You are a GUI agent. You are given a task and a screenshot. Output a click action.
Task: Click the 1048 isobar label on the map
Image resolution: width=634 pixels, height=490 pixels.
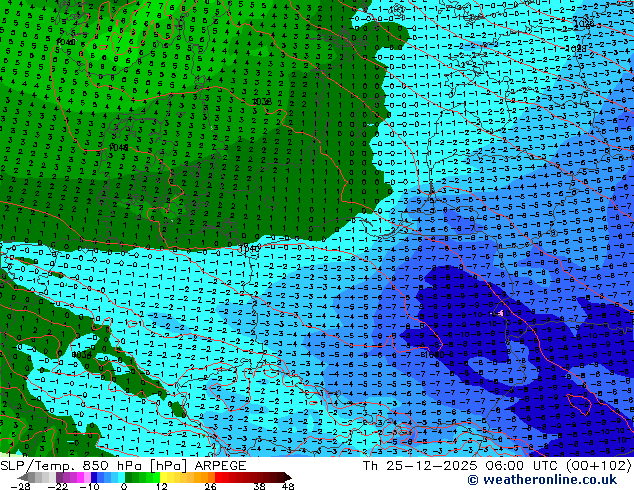tap(118, 148)
